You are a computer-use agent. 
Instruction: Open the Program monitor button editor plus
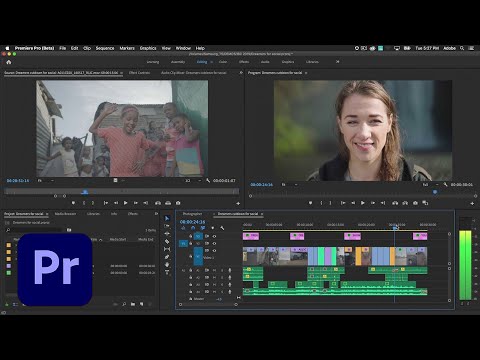[472, 203]
